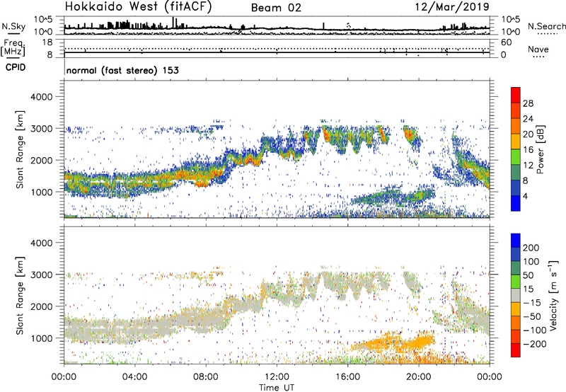Select the 'Beam 02' label
566x392 pixels.
pos(276,8)
